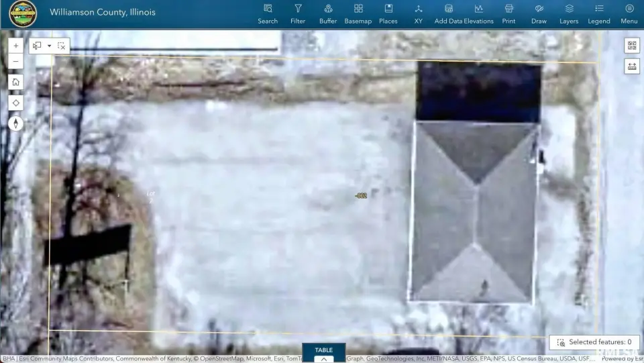Viewport: 644px width, 363px height.
Task: Print the current map
Action: [x=509, y=13]
